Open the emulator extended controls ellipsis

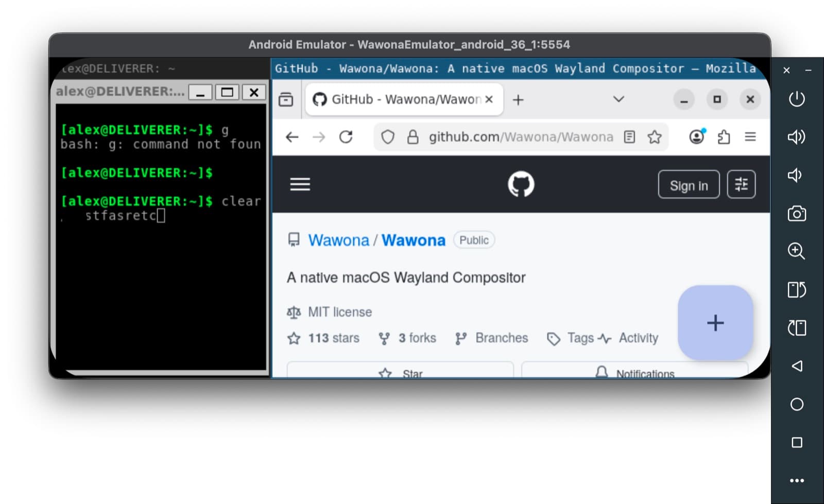click(797, 480)
